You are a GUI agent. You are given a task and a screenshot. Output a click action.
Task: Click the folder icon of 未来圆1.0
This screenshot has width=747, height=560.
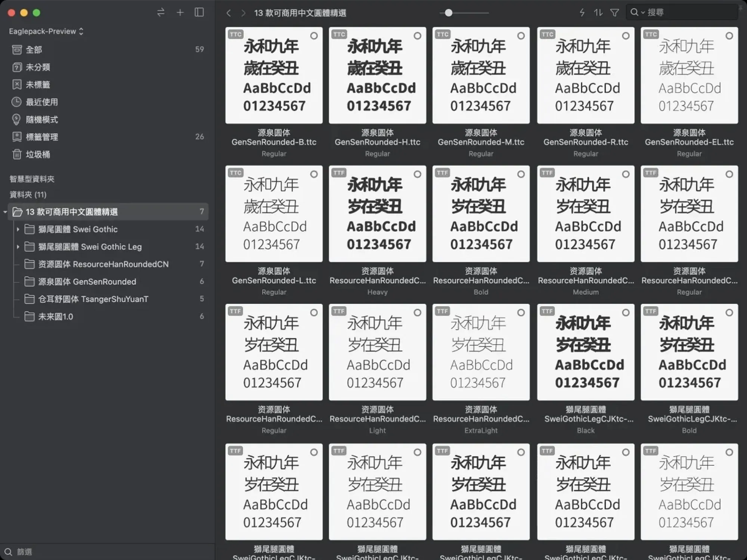(30, 316)
